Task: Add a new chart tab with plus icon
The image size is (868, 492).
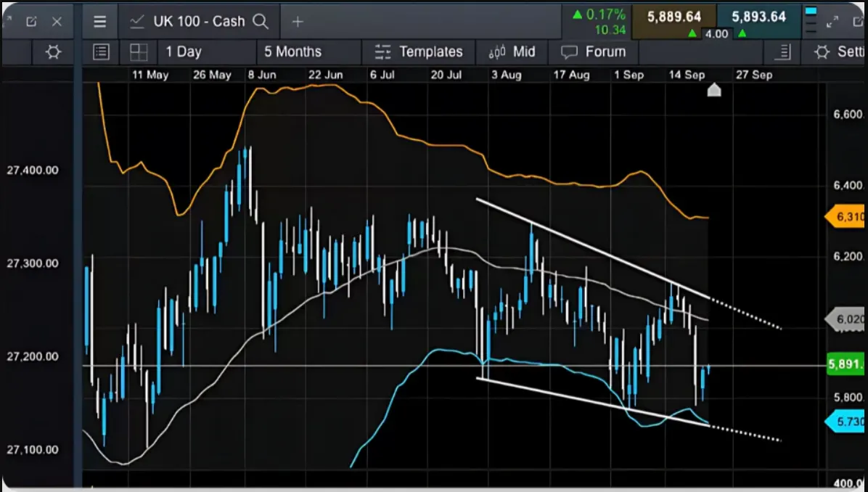Action: tap(298, 22)
